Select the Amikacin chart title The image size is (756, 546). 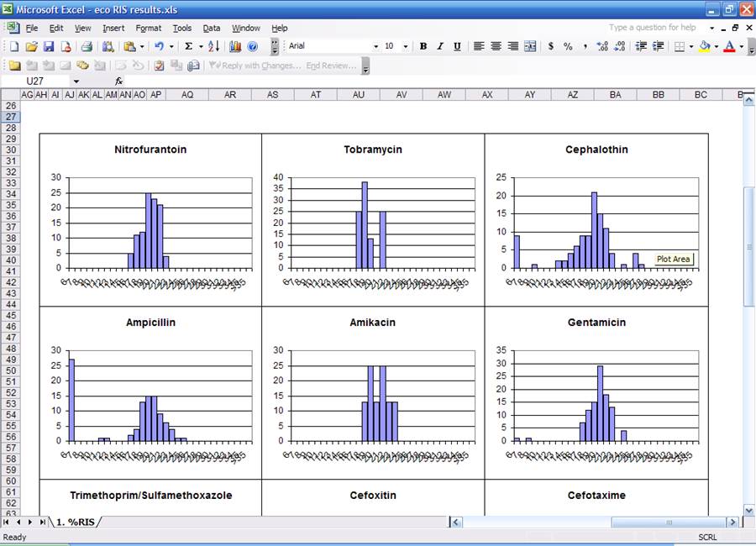[372, 323]
